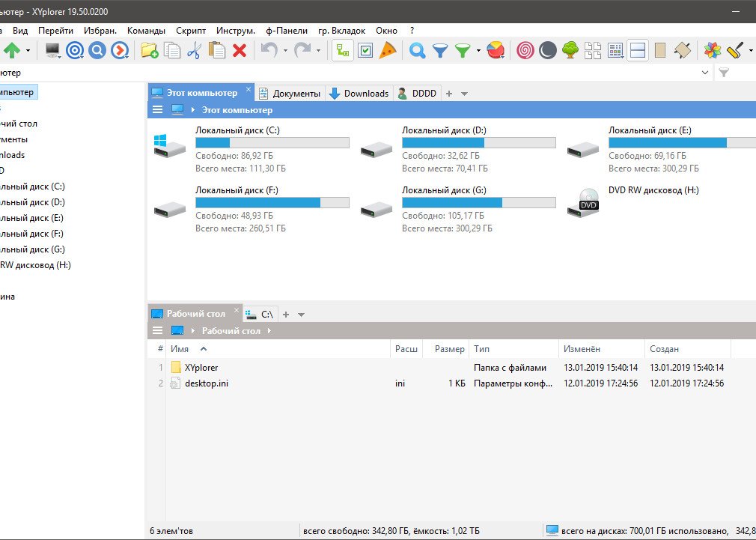Open the Команды menu
Viewport: 756px width, 540px height.
tap(146, 31)
